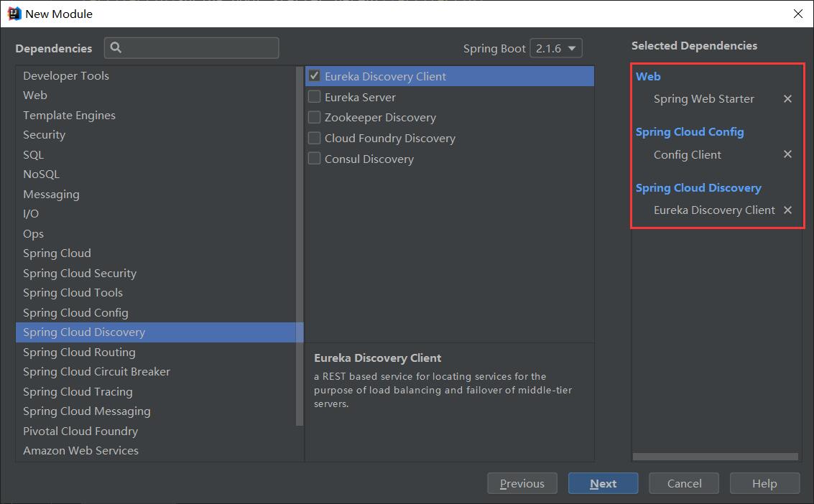The height and width of the screenshot is (504, 814).
Task: Remove Eureka Discovery Client from selected list
Action: pos(787,210)
